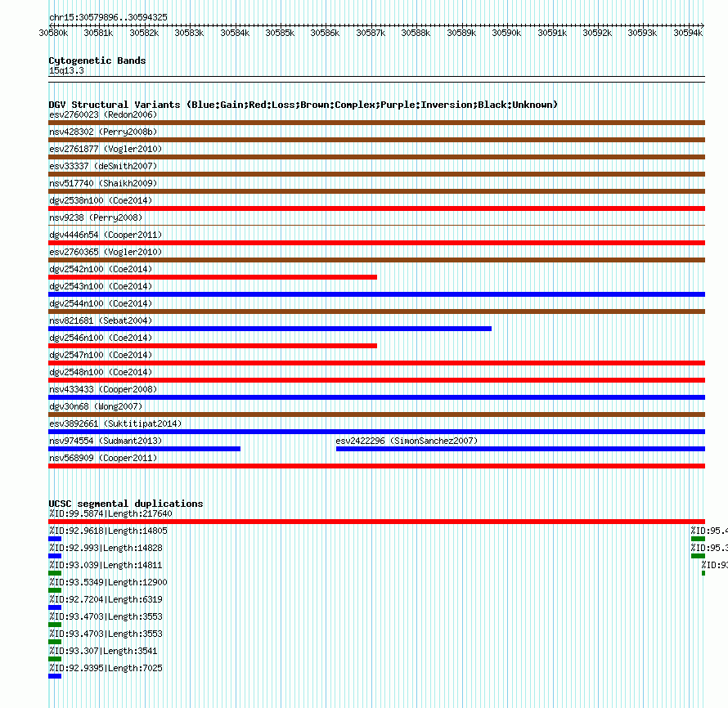The height and width of the screenshot is (708, 728).
Task: Click the esv2760365 (Vogler2010) label
Action: pyautogui.click(x=106, y=252)
